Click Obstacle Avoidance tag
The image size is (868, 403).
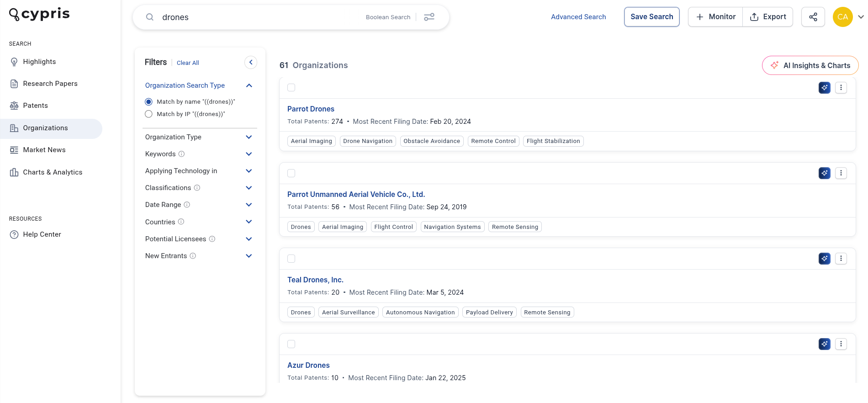[x=432, y=141]
